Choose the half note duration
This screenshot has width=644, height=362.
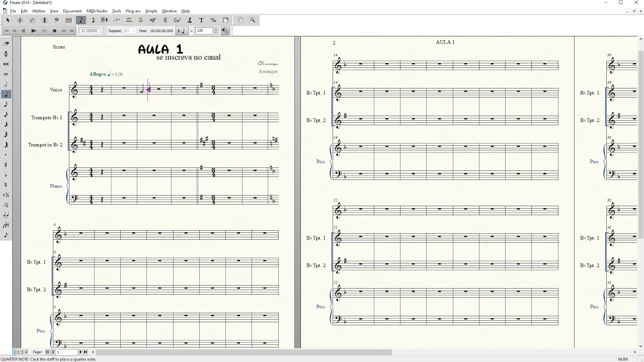click(6, 84)
